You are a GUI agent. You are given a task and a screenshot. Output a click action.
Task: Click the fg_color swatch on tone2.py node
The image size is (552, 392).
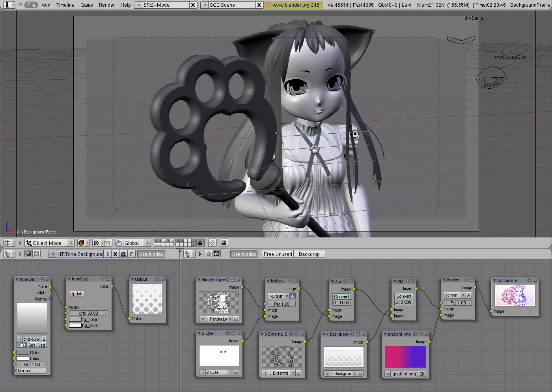(x=75, y=319)
